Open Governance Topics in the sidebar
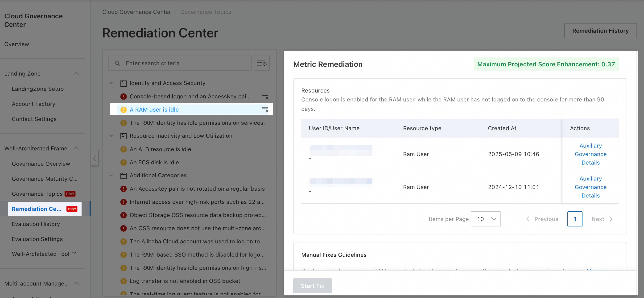This screenshot has height=298, width=644. coord(37,194)
